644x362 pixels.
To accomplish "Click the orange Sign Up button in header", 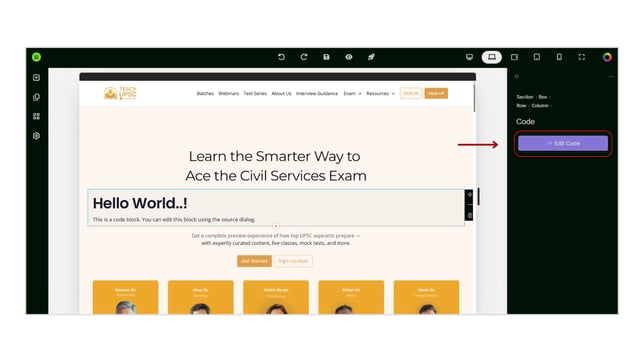I will [436, 93].
